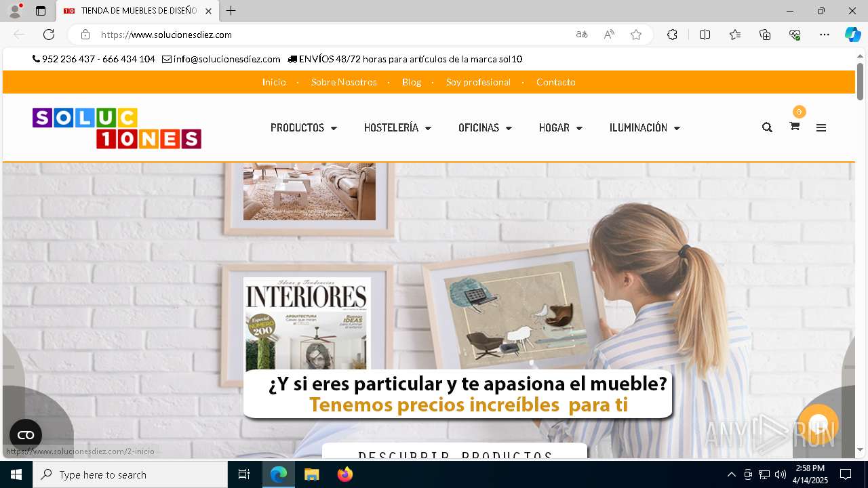This screenshot has width=868, height=488.
Task: Open the browser profile avatar
Action: (x=15, y=11)
